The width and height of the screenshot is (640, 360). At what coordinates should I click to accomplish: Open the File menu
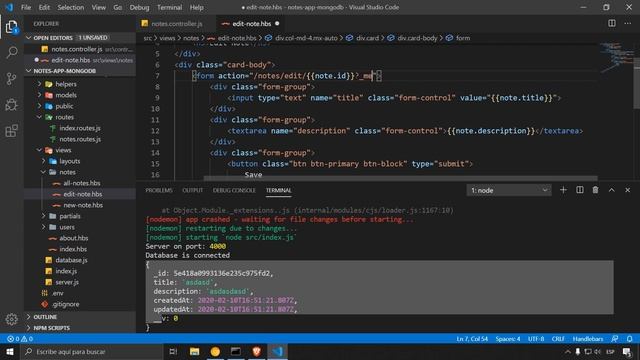click(x=26, y=7)
